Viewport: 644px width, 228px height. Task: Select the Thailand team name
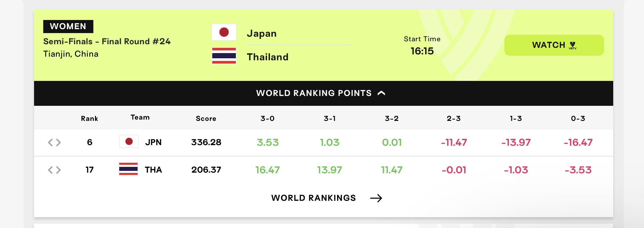268,57
